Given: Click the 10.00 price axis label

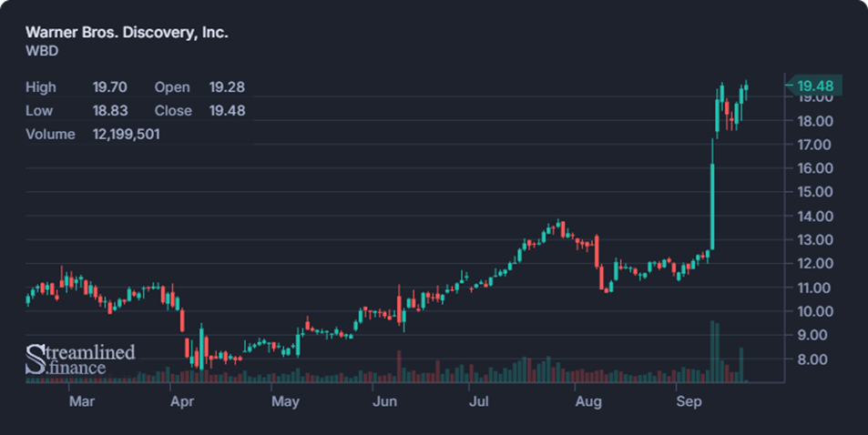Looking at the screenshot, I should (x=815, y=311).
